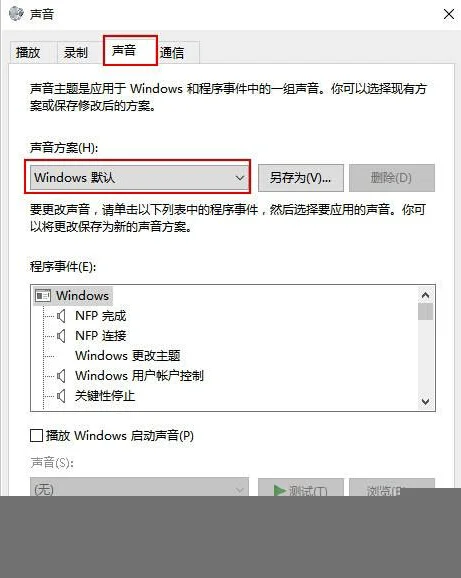Open the 声音方案 Windows 默认 dropdown

coord(140,178)
